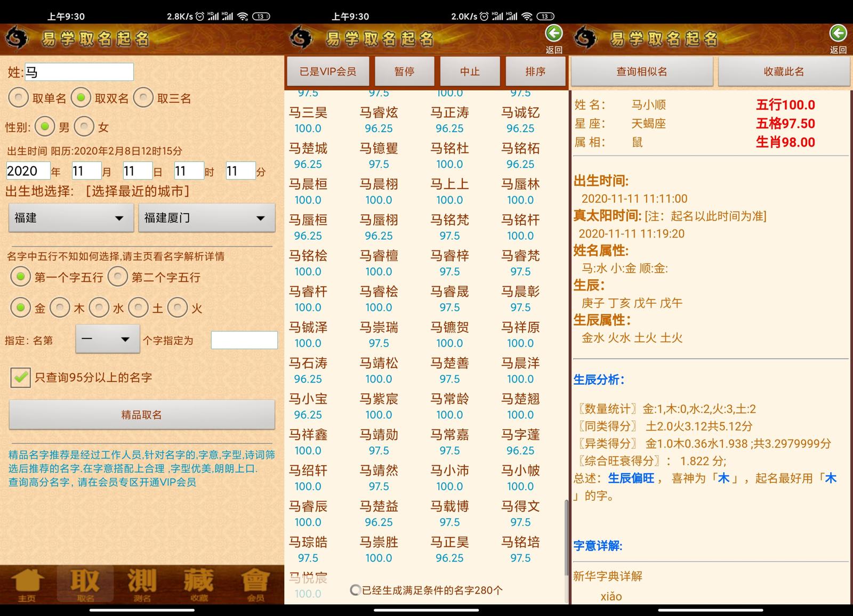Click the 暂停 pause button
The height and width of the screenshot is (616, 853).
coord(404,71)
